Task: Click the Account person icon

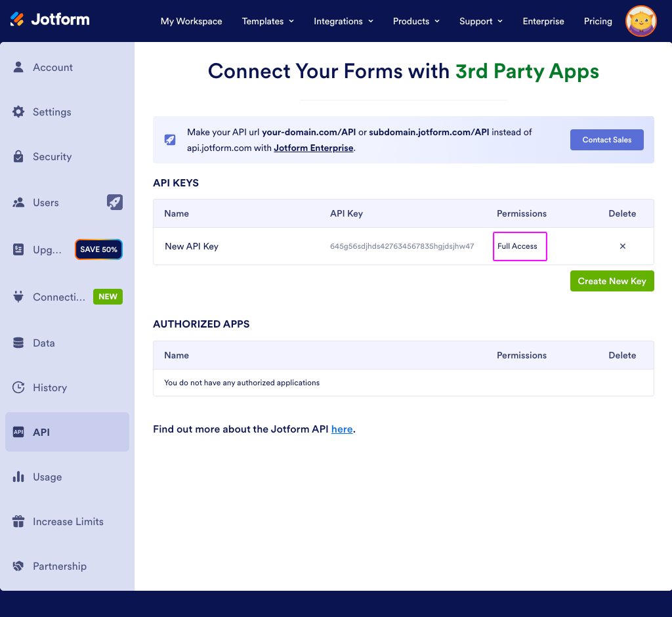Action: pyautogui.click(x=18, y=67)
